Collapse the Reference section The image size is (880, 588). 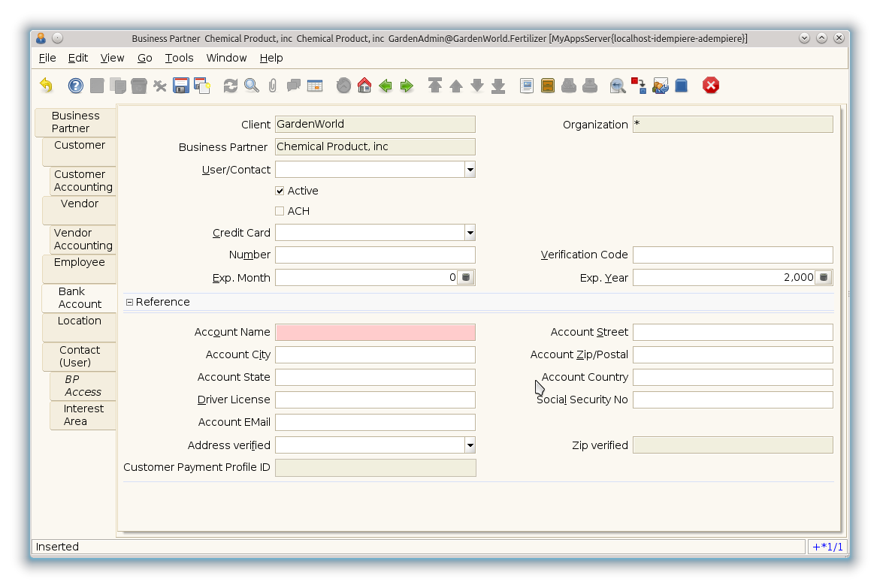[x=129, y=302]
